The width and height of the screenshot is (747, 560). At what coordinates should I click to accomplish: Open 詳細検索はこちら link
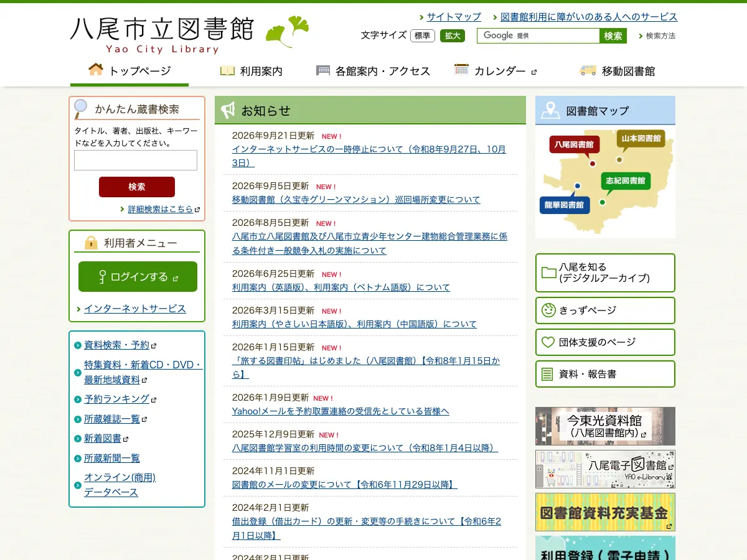(161, 209)
